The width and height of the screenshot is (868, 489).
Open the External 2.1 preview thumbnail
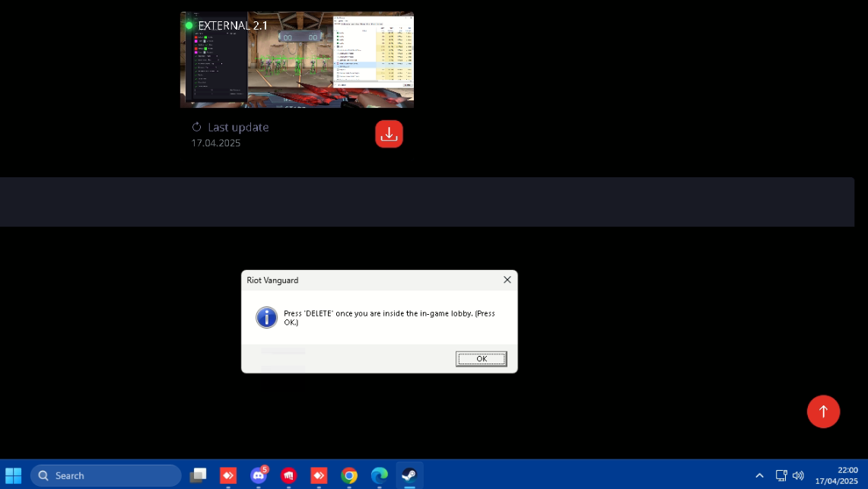click(x=297, y=59)
